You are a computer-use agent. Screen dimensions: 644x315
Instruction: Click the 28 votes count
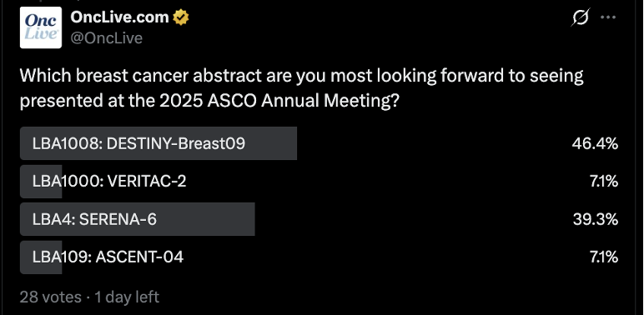click(51, 297)
